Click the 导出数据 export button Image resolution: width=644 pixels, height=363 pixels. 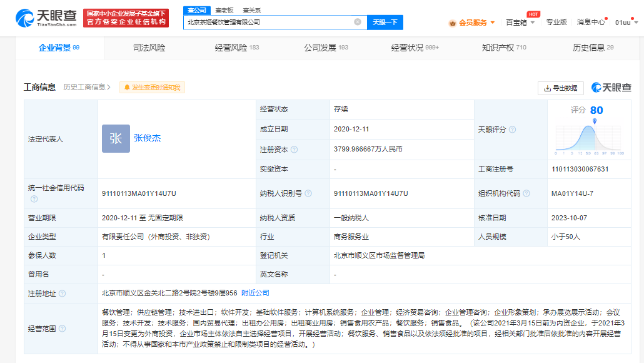[x=561, y=88]
